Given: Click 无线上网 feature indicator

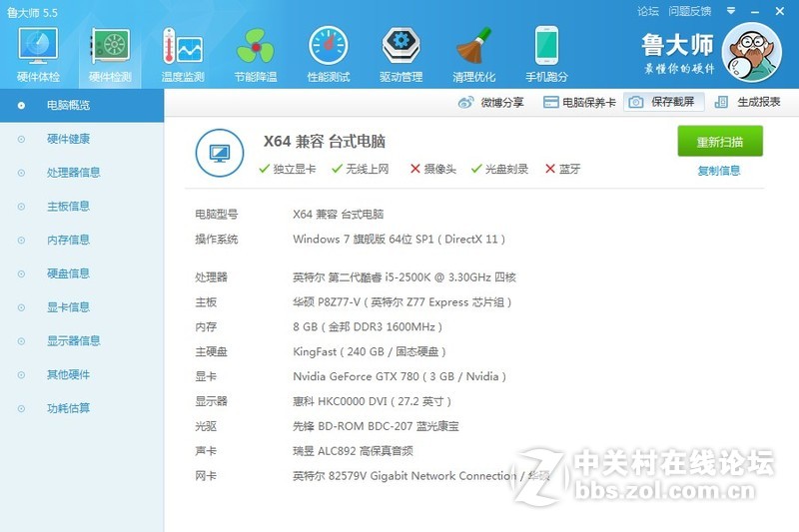Looking at the screenshot, I should [361, 169].
